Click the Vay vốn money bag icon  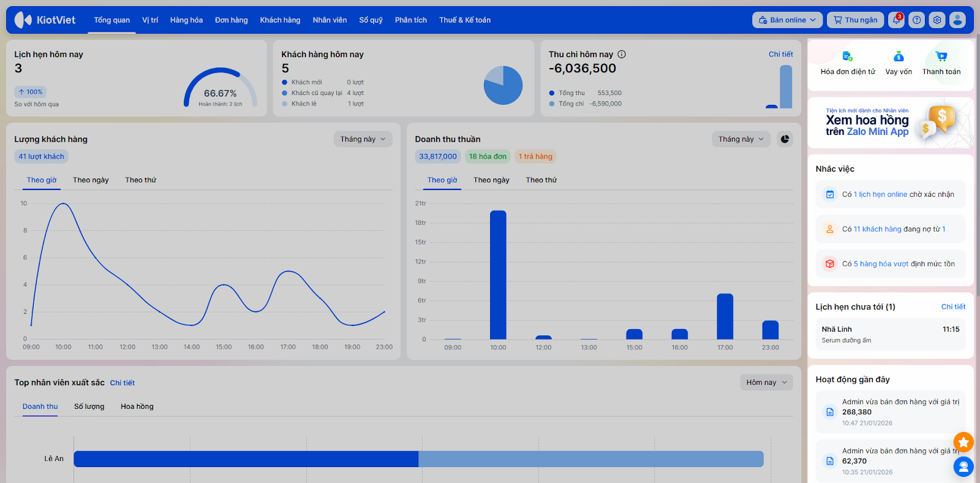pyautogui.click(x=899, y=57)
